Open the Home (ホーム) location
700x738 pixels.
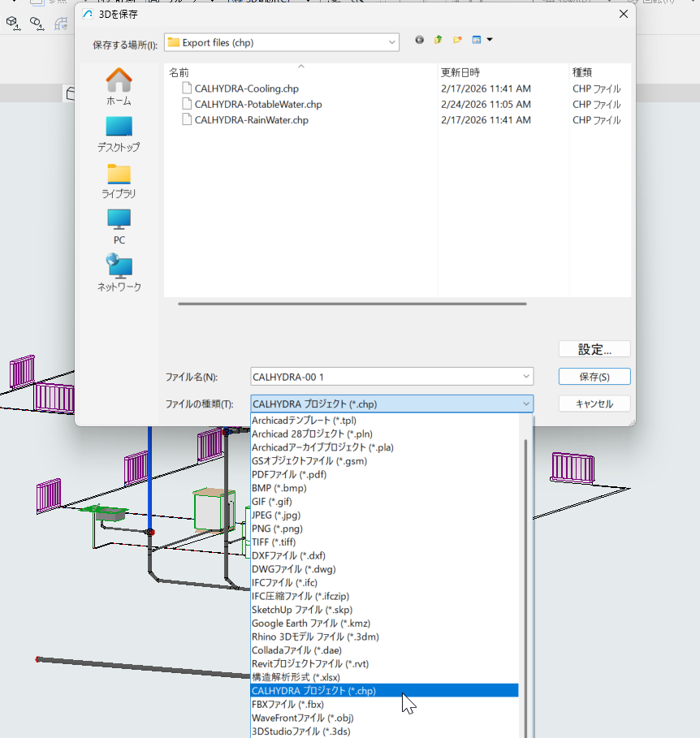pos(119,87)
